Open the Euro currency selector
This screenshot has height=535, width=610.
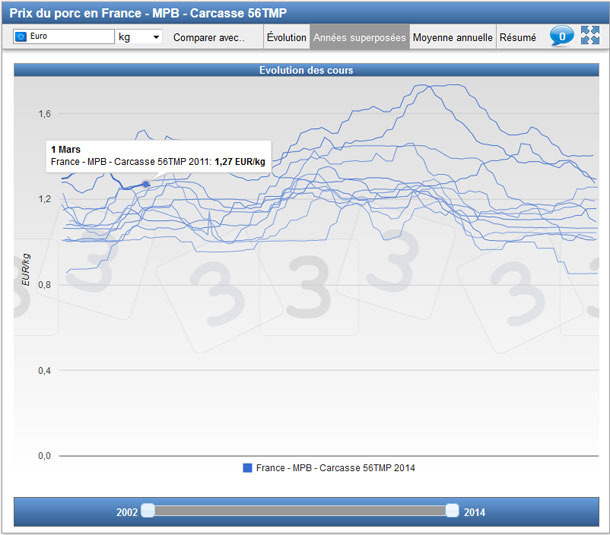64,37
